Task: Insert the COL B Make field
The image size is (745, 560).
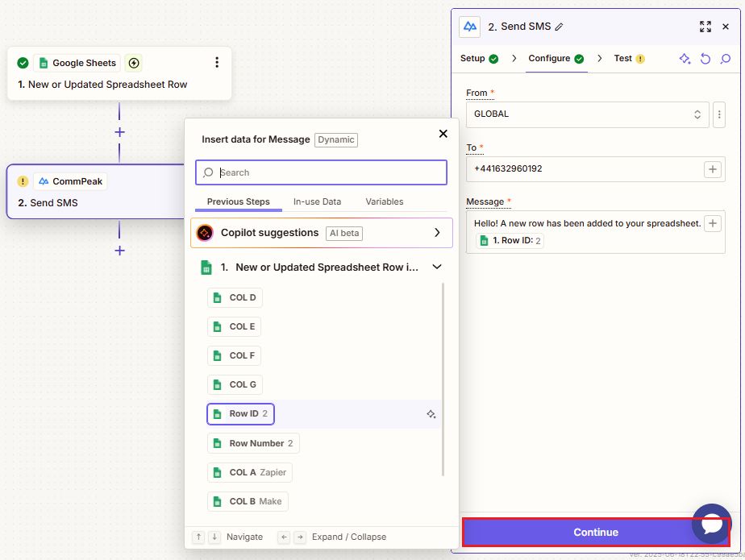Action: [248, 501]
